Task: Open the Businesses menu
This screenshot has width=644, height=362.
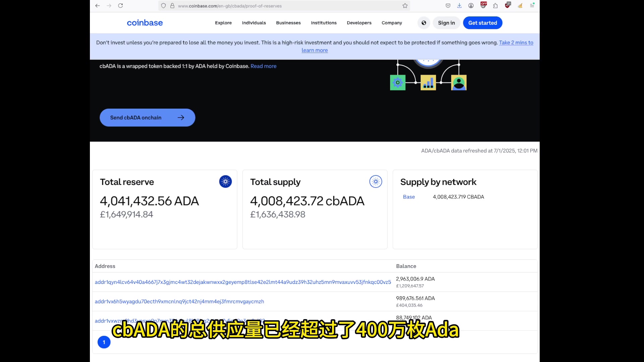Action: pos(288,23)
